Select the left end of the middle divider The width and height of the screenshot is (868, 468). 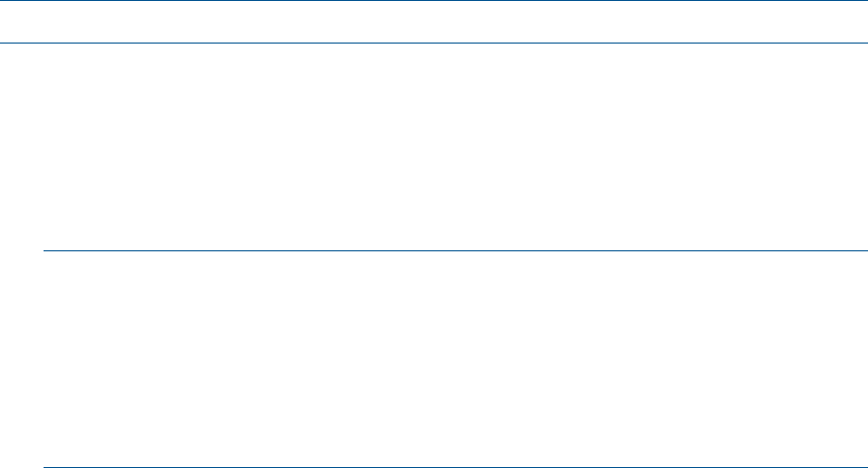coord(46,250)
